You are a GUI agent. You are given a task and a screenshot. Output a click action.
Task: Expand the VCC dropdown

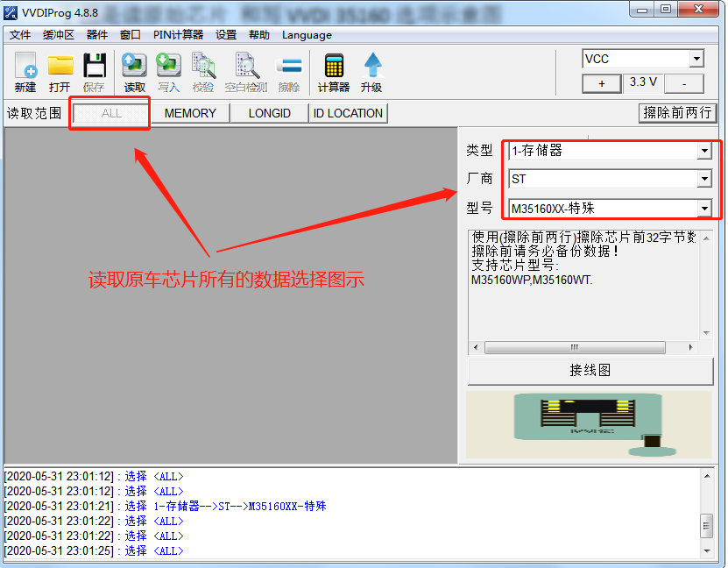tap(696, 59)
